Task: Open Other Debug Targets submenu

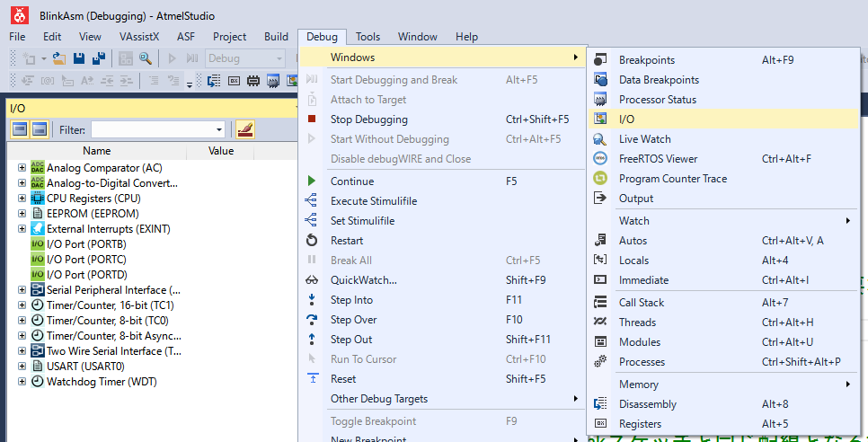Action: click(x=442, y=398)
